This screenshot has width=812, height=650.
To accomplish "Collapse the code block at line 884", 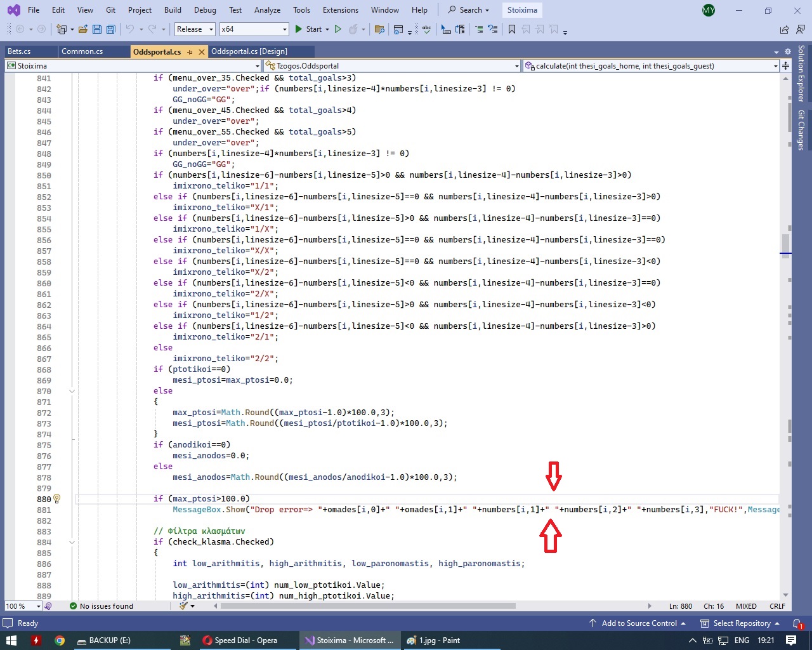I will click(72, 542).
